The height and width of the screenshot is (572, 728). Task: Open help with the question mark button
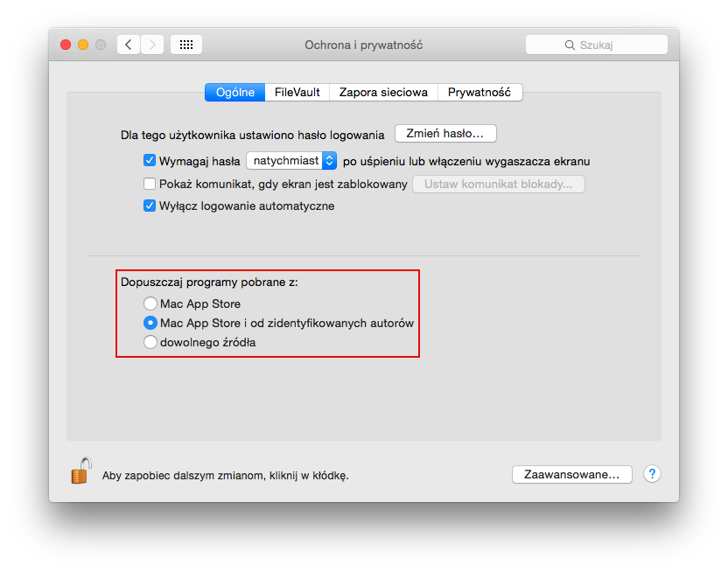click(652, 474)
